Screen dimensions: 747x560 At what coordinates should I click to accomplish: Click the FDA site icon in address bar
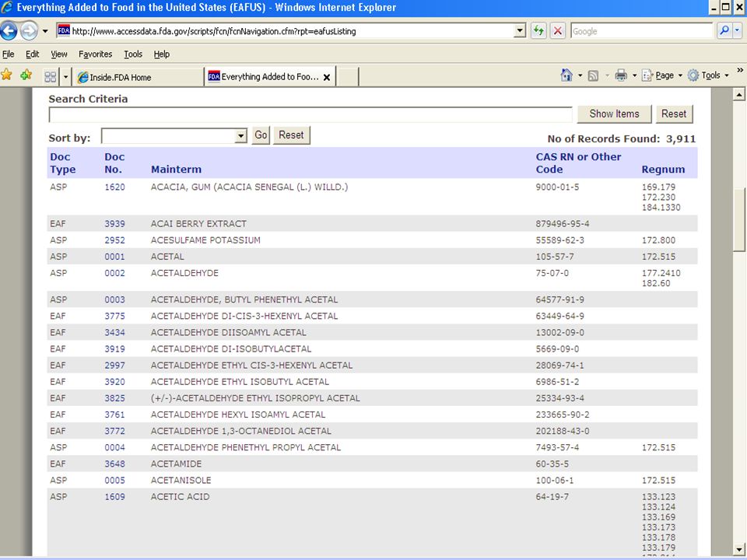point(64,31)
